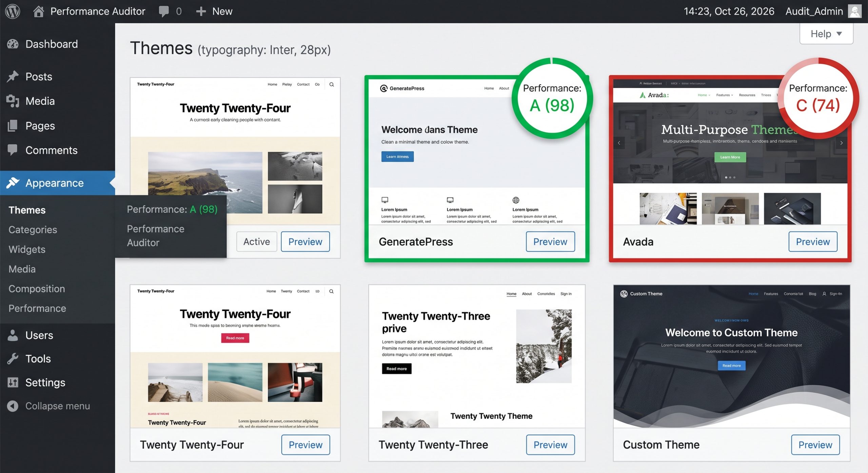Click previous slide arrow in Avada preview
The height and width of the screenshot is (473, 868).
click(619, 143)
